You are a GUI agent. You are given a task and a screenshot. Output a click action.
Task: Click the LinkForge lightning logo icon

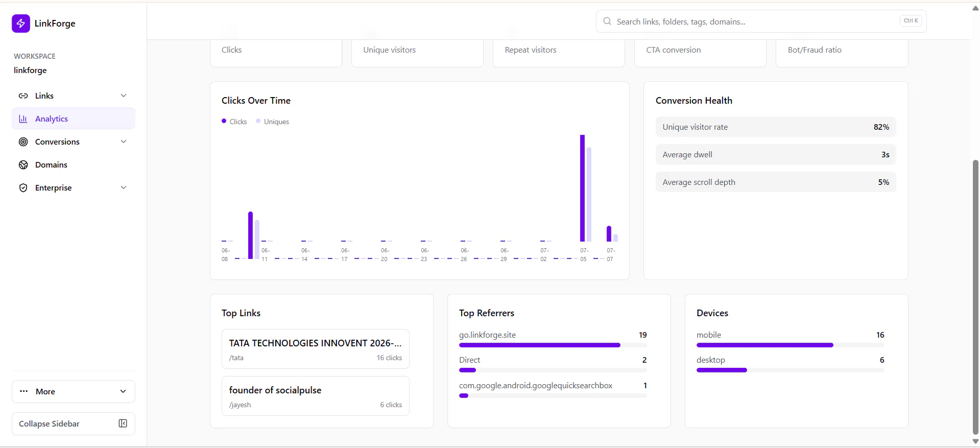click(21, 23)
